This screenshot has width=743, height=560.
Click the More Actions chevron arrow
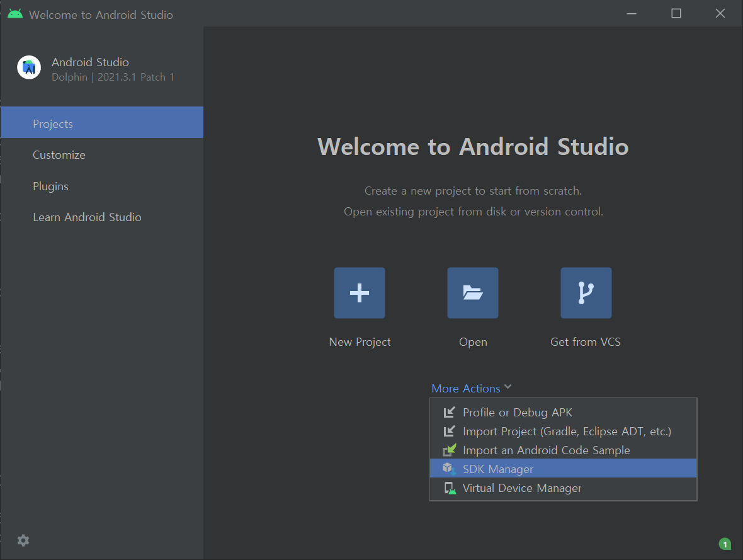click(508, 387)
